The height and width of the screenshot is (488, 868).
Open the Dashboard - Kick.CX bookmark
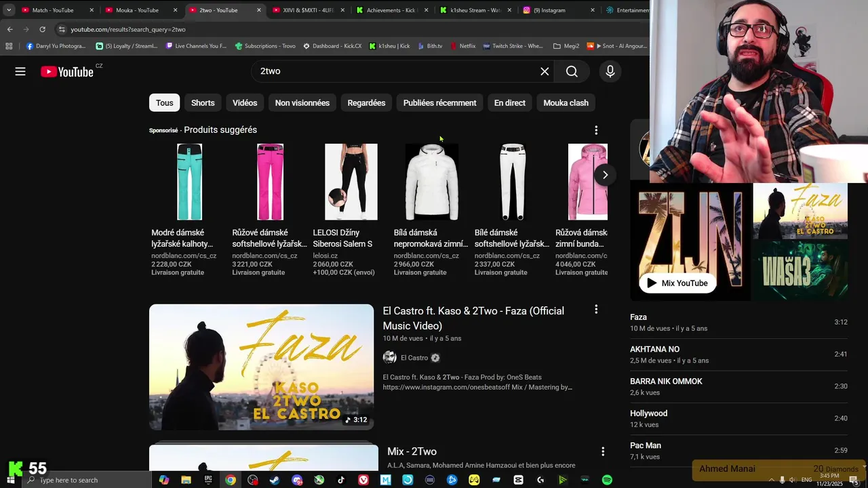coord(332,46)
